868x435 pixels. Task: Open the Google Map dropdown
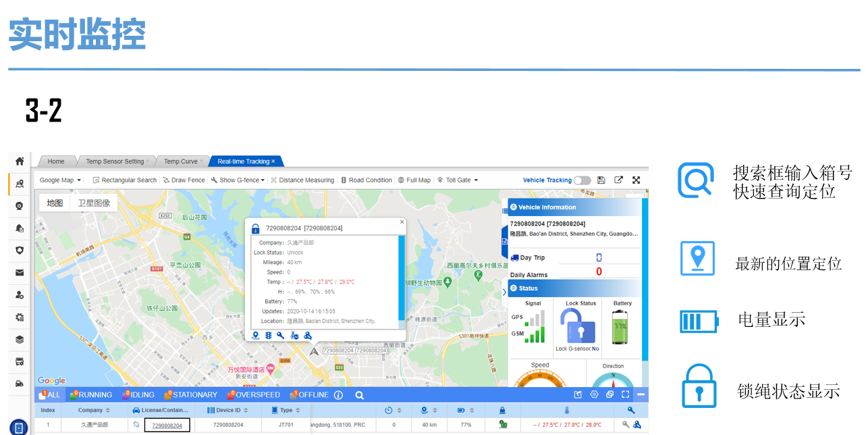[x=60, y=180]
